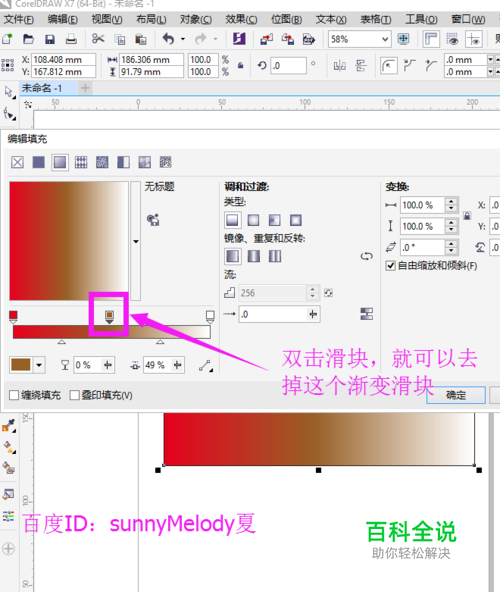Toggle the 叠印填充(V) checkbox
Image resolution: width=500 pixels, height=592 pixels.
pyautogui.click(x=75, y=395)
